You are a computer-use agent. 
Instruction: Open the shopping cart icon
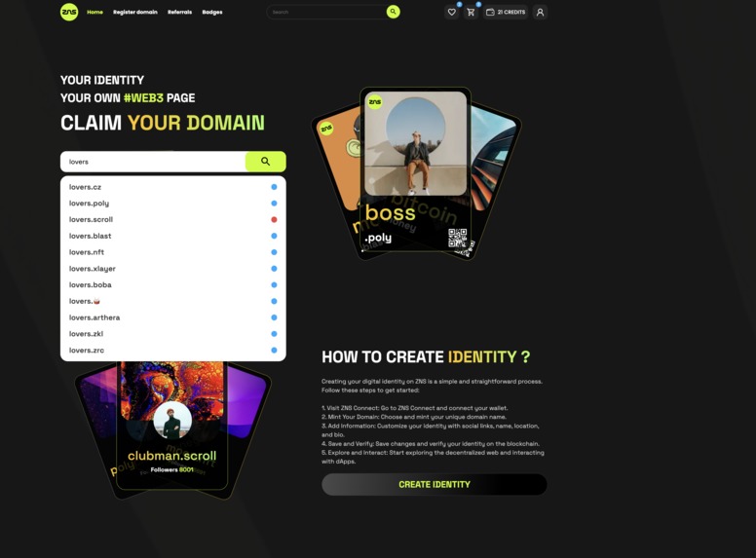[x=472, y=12]
